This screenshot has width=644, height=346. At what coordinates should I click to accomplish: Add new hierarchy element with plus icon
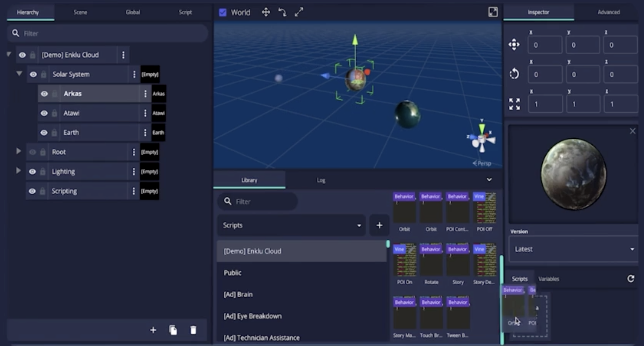point(153,330)
